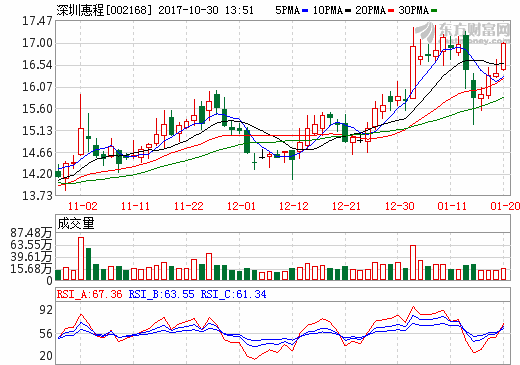Click the 12-21 date label

[x=346, y=206]
